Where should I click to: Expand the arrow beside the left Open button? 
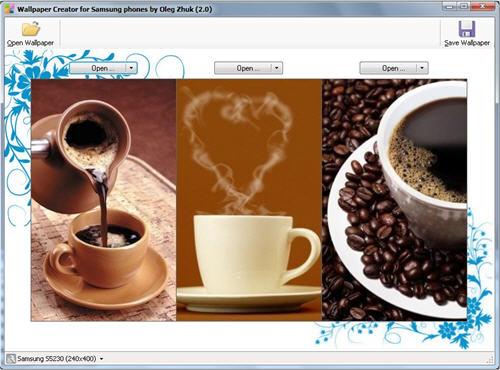[x=131, y=68]
